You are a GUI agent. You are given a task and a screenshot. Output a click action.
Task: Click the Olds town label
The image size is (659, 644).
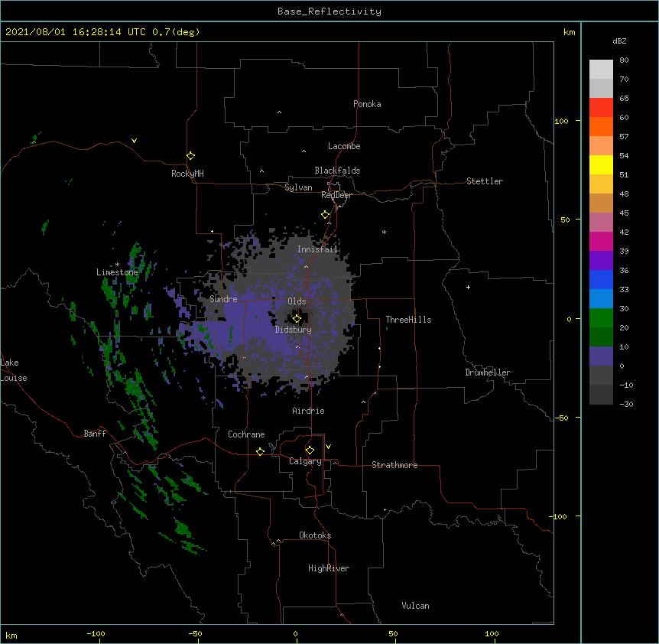point(297,301)
